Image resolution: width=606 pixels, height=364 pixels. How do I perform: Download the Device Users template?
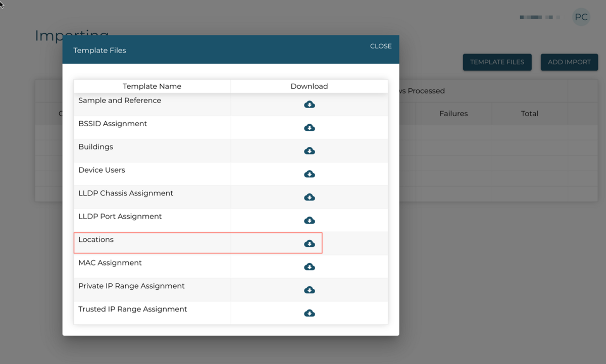pos(310,174)
